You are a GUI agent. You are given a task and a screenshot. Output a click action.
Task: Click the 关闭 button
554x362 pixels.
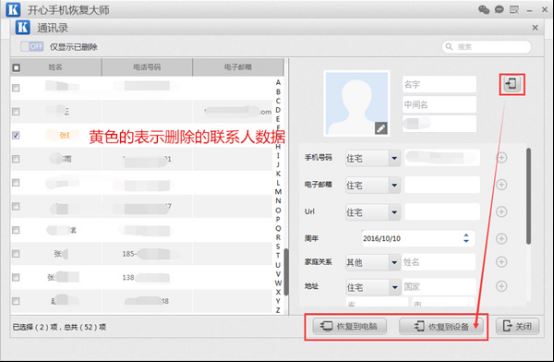click(518, 326)
